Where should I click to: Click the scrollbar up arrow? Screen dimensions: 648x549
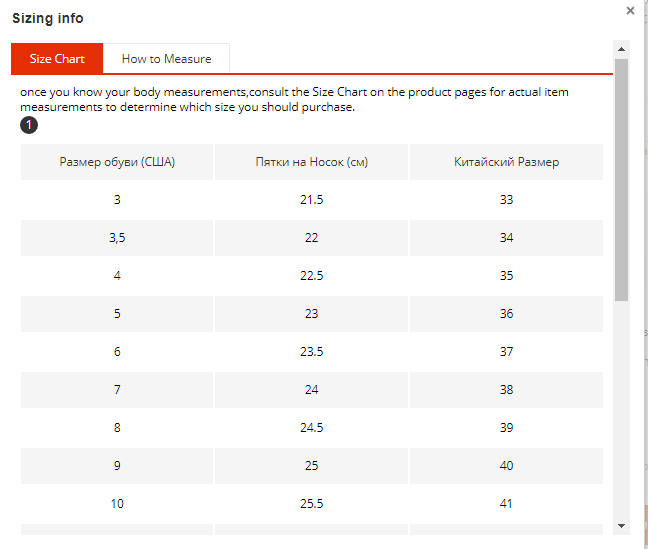pos(621,49)
